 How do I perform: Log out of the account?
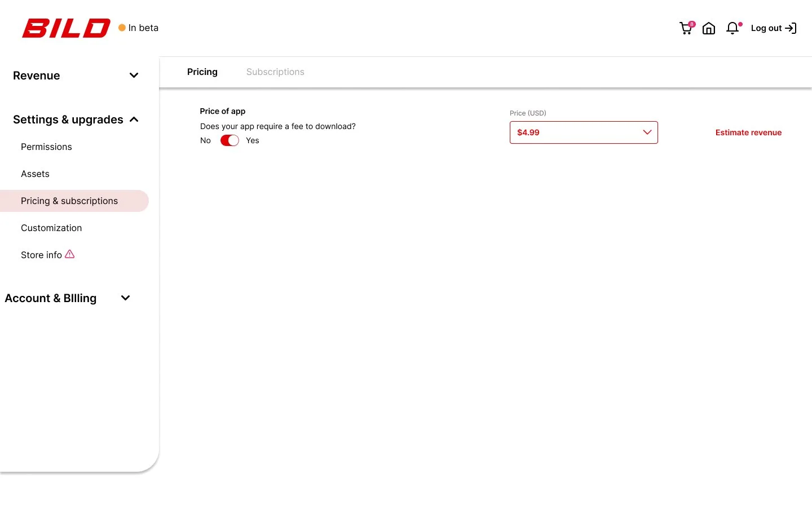[x=766, y=28]
